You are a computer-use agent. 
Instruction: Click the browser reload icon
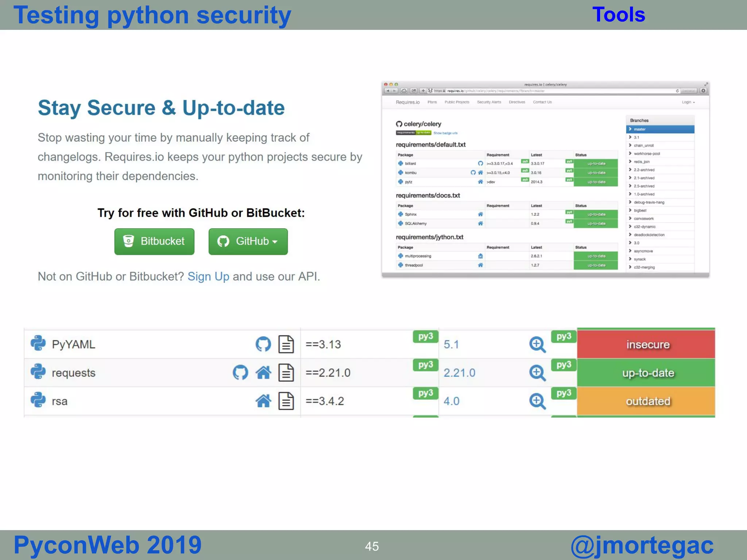(x=677, y=91)
